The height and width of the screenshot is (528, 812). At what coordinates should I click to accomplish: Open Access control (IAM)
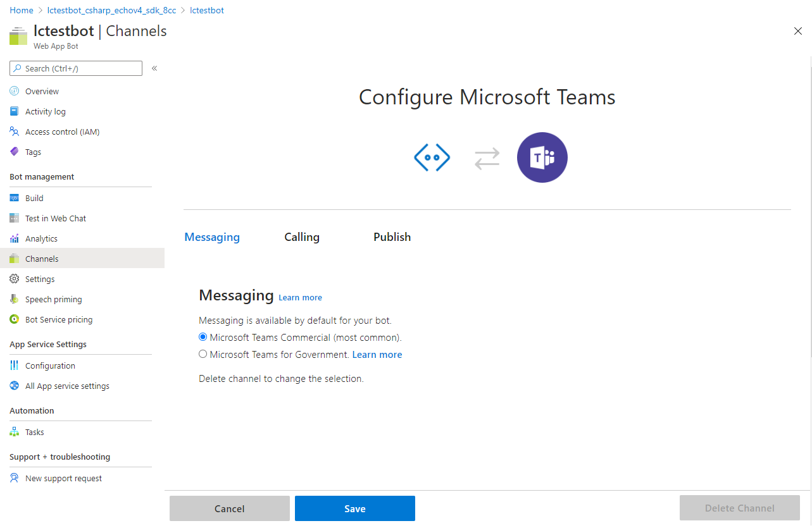(62, 132)
